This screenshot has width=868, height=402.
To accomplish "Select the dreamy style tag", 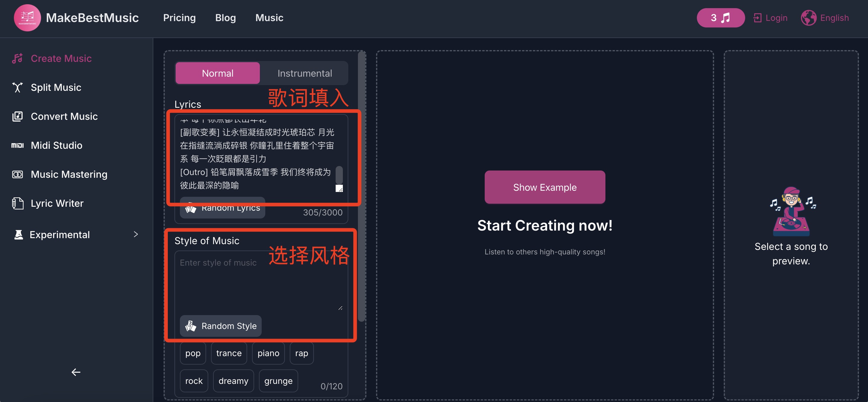I will [x=233, y=381].
